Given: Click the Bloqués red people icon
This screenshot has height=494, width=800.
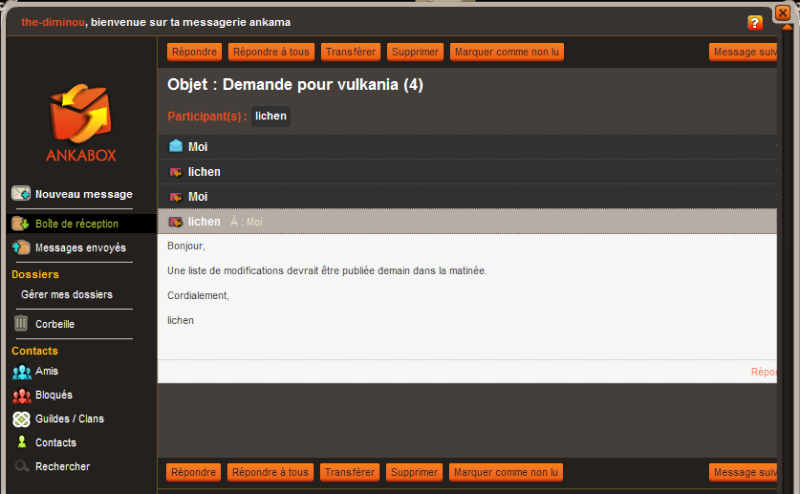Looking at the screenshot, I should click(x=21, y=395).
